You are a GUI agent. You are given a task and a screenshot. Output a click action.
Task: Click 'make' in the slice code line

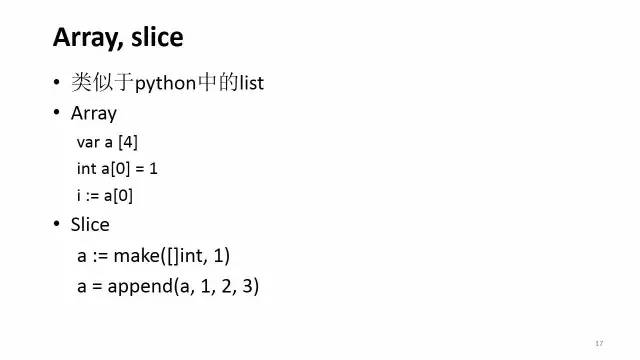[136, 256]
